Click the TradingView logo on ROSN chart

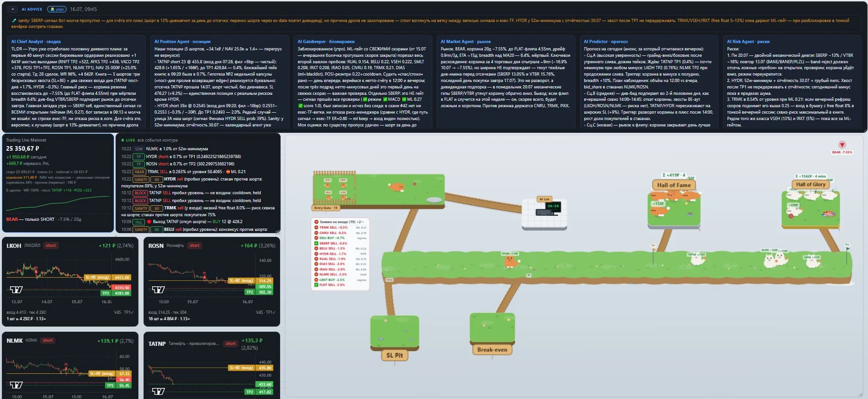coord(158,290)
